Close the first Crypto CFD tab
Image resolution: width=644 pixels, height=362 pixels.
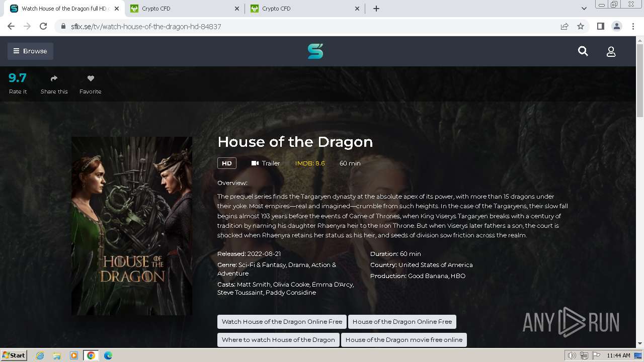tap(237, 9)
